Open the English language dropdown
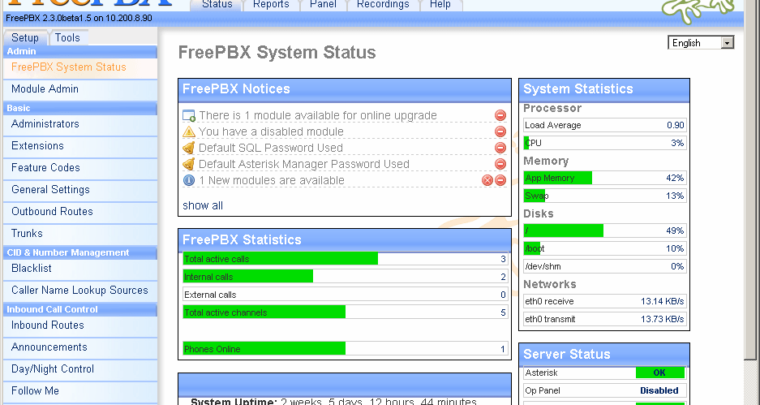 [x=701, y=43]
